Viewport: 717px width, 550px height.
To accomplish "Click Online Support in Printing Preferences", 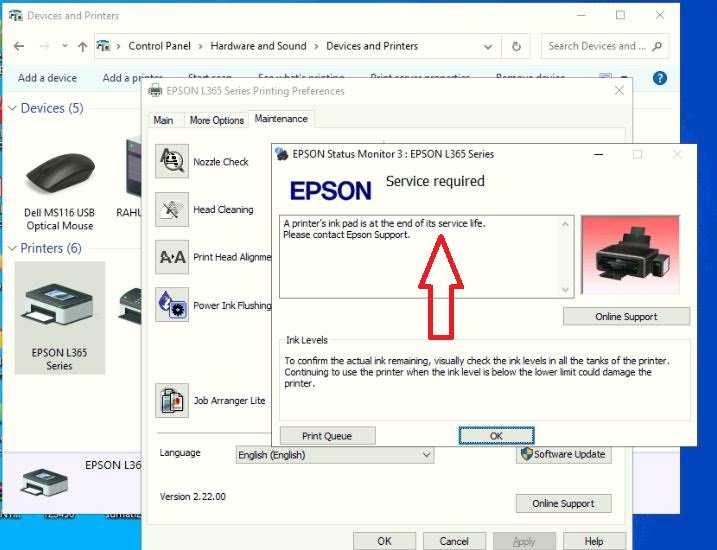I will (563, 503).
